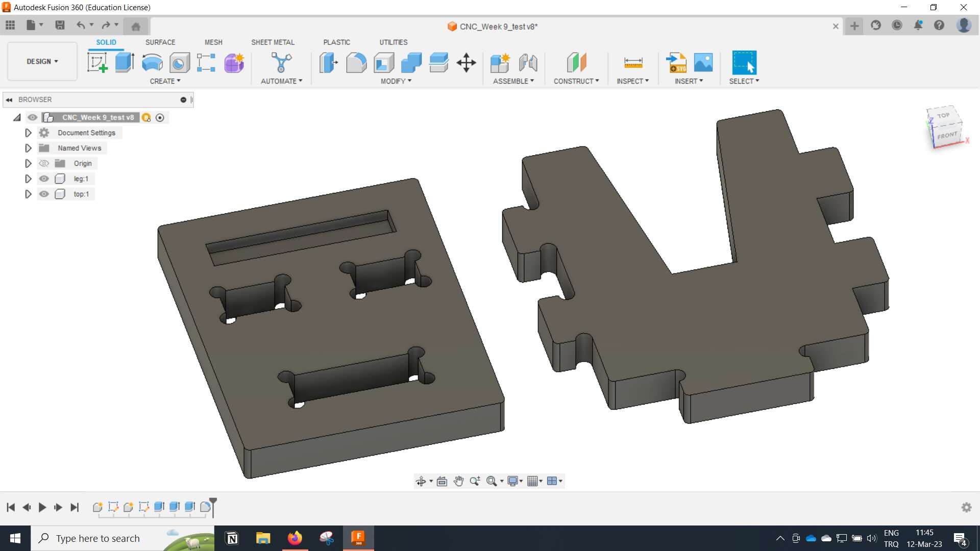980x551 pixels.
Task: Open the CREATE dropdown menu
Action: (165, 81)
